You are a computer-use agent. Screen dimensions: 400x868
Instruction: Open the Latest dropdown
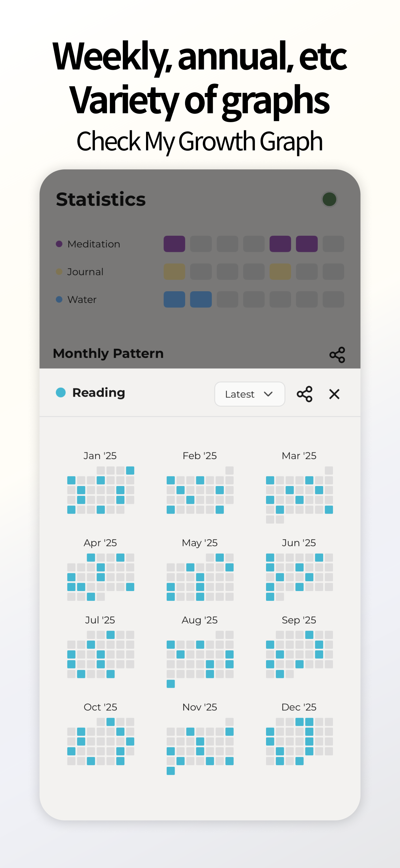point(250,394)
